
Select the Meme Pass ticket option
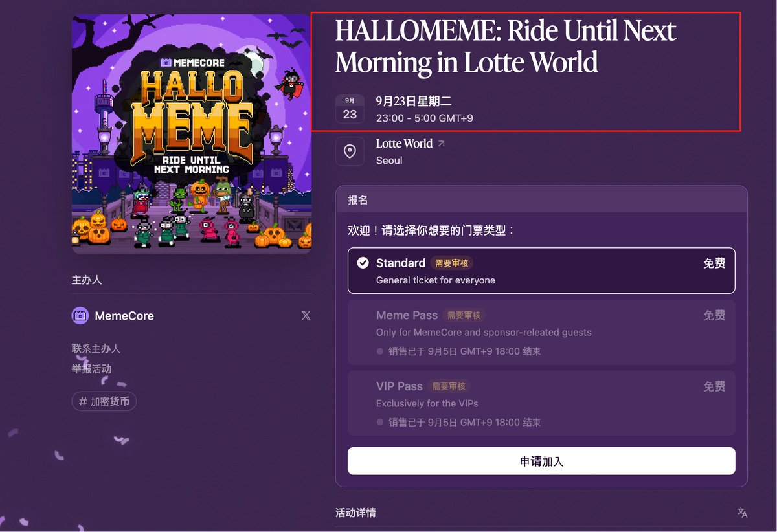point(541,332)
